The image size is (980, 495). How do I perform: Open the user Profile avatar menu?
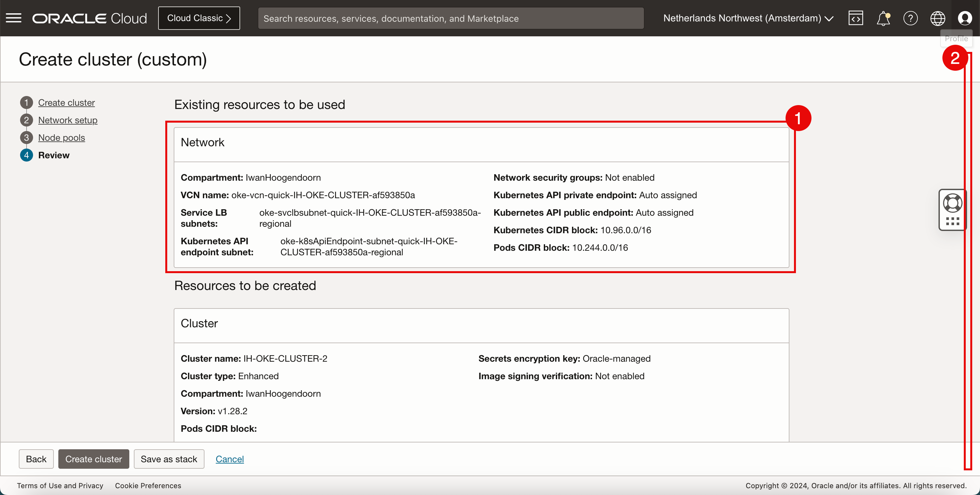(x=965, y=18)
